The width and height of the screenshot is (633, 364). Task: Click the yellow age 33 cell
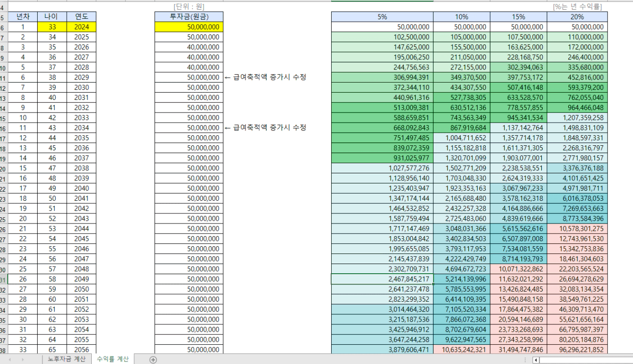coord(52,27)
